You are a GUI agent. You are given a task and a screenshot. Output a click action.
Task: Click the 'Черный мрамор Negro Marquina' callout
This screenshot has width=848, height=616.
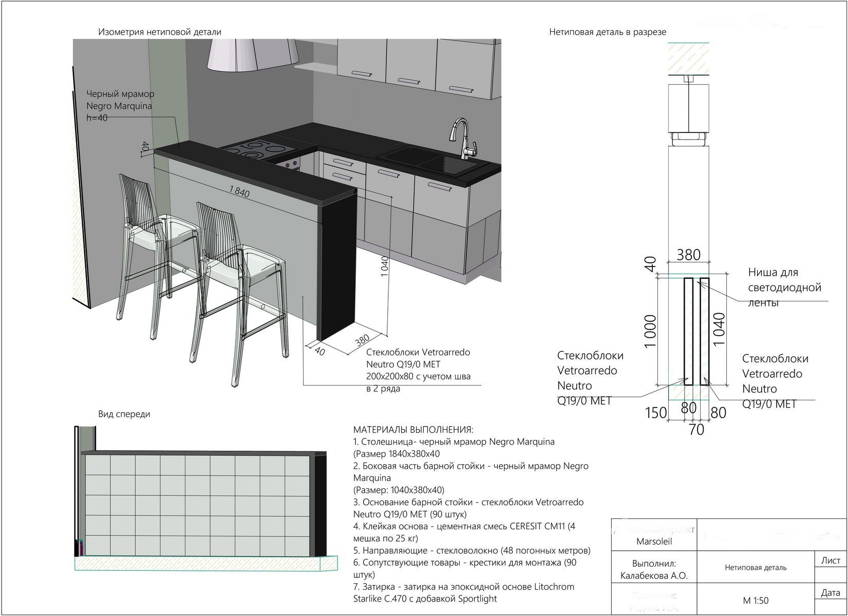pos(120,100)
